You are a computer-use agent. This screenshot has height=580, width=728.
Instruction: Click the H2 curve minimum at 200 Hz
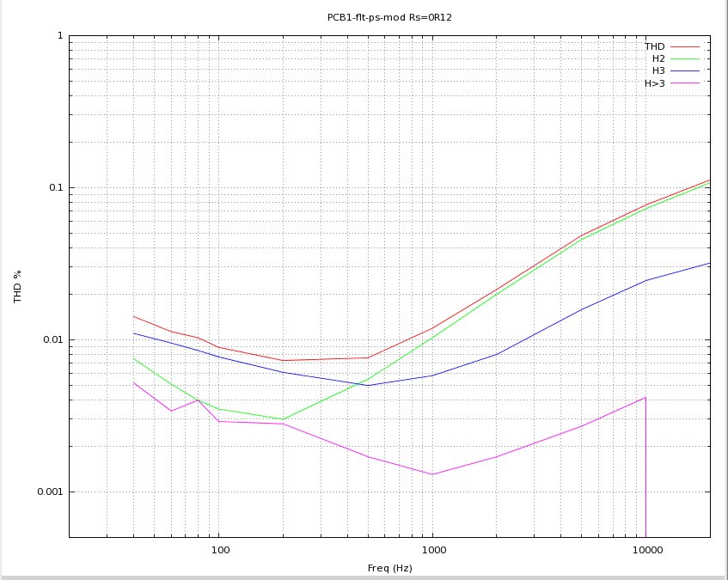(284, 419)
